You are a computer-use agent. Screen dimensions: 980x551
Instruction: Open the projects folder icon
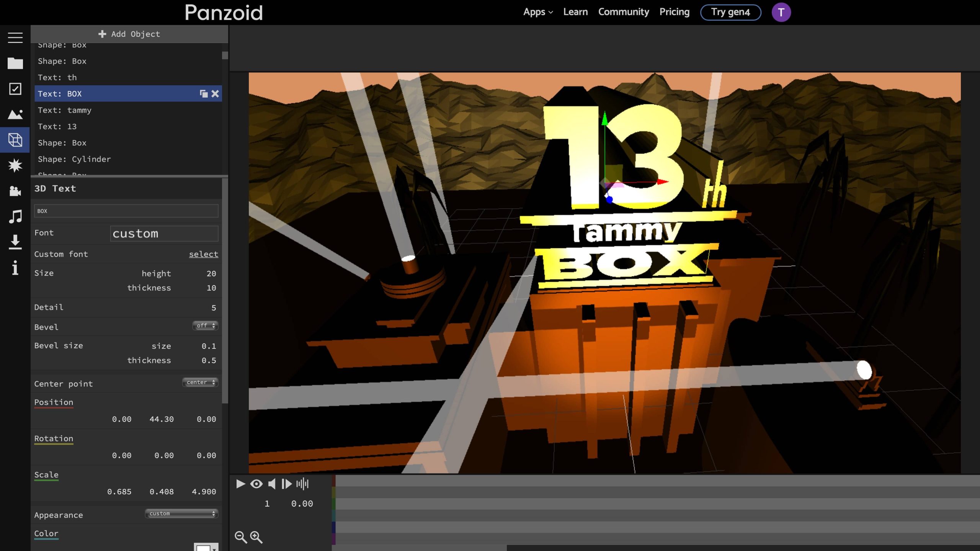[15, 63]
